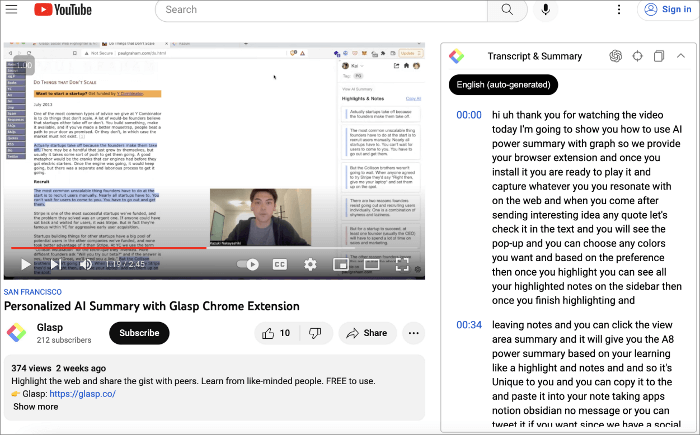Image resolution: width=700 pixels, height=435 pixels.
Task: Summarize transcript with the ChatGPT icon
Action: point(616,56)
